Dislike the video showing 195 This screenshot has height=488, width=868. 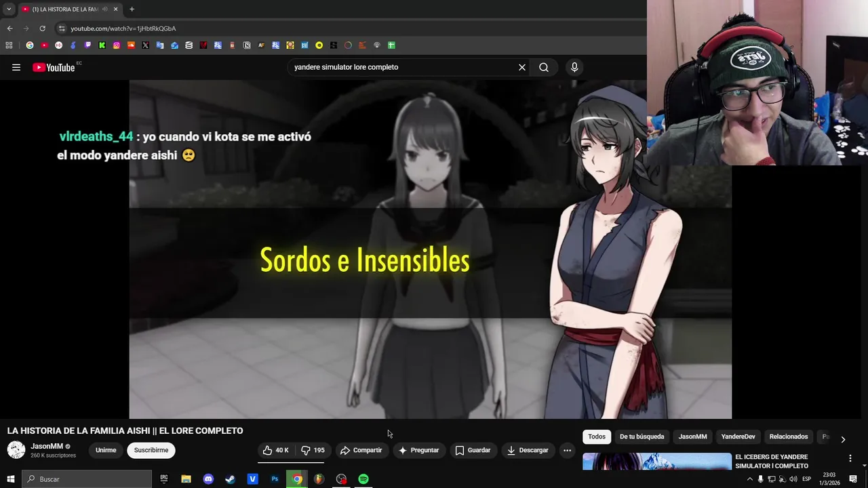coord(313,450)
